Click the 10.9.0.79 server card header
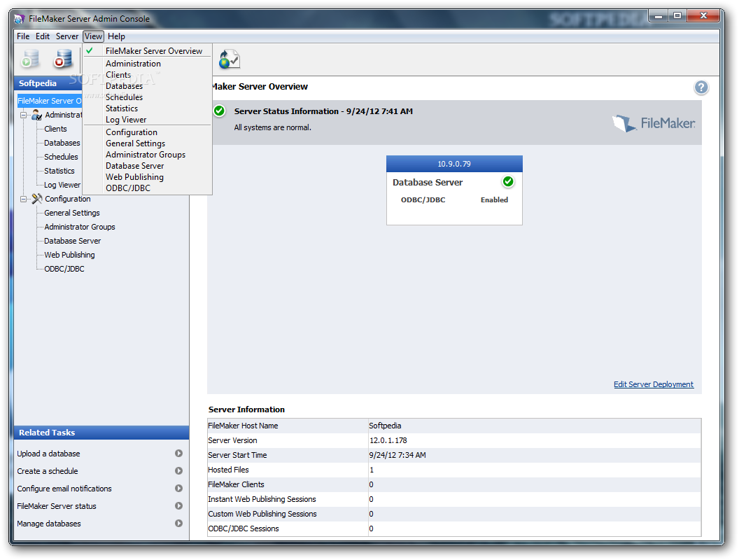 (x=454, y=164)
